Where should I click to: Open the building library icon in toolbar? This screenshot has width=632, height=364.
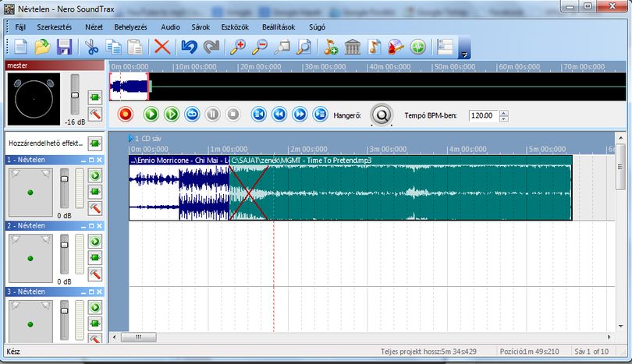click(353, 47)
